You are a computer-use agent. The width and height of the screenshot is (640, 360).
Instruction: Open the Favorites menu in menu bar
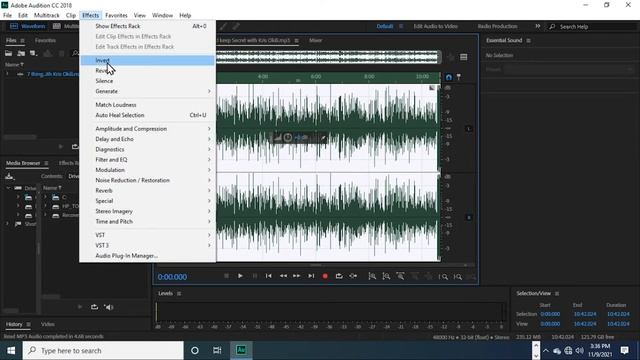116,15
